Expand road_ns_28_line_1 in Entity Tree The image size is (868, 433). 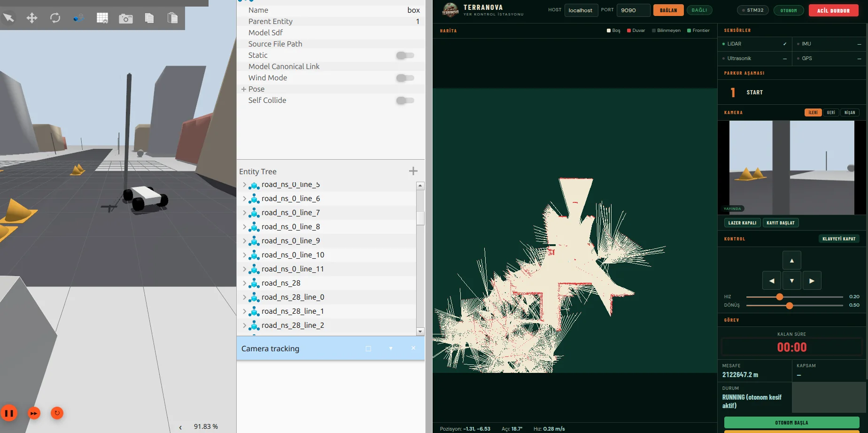(x=244, y=311)
